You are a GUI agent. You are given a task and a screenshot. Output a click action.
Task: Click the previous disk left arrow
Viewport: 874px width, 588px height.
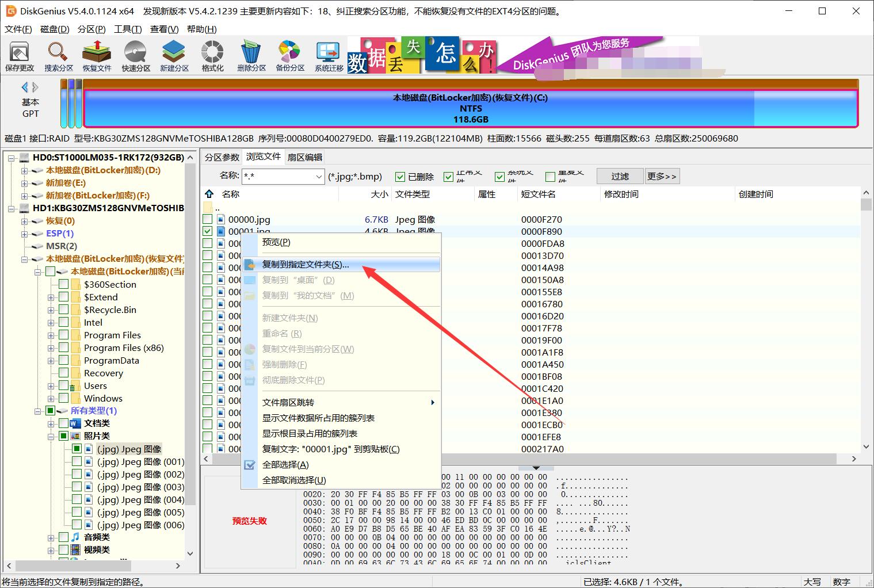25,87
